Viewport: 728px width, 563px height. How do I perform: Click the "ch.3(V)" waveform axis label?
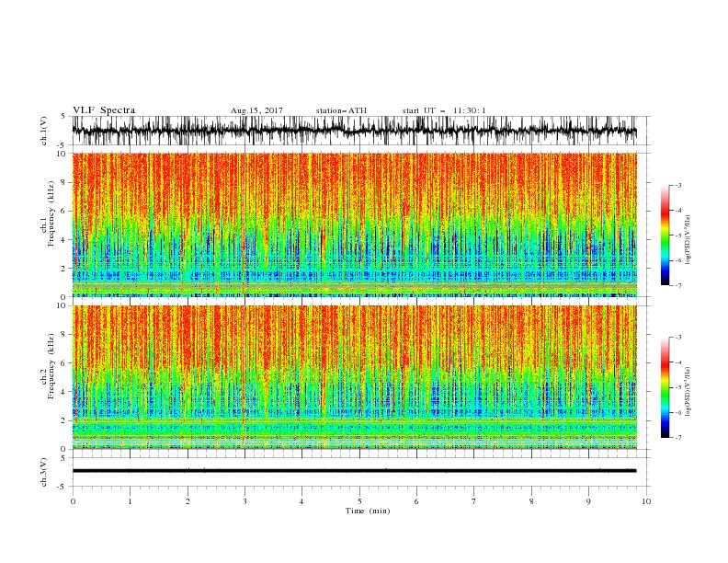[44, 472]
